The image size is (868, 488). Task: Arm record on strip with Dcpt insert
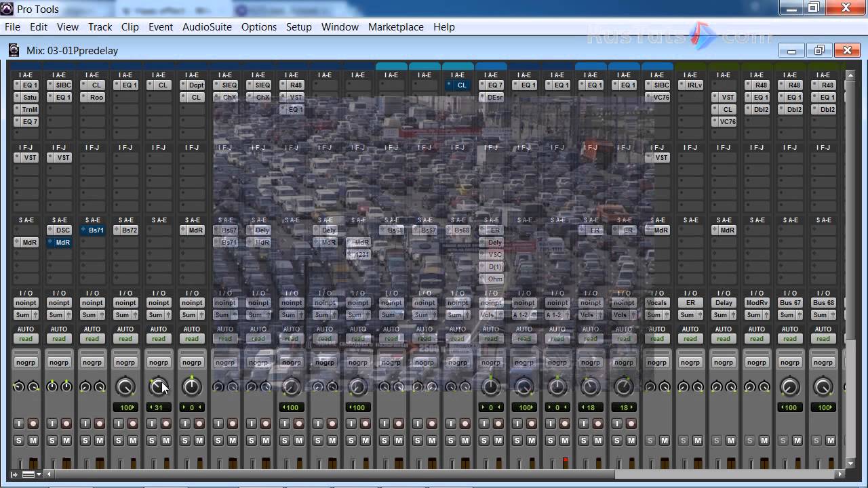(x=199, y=424)
